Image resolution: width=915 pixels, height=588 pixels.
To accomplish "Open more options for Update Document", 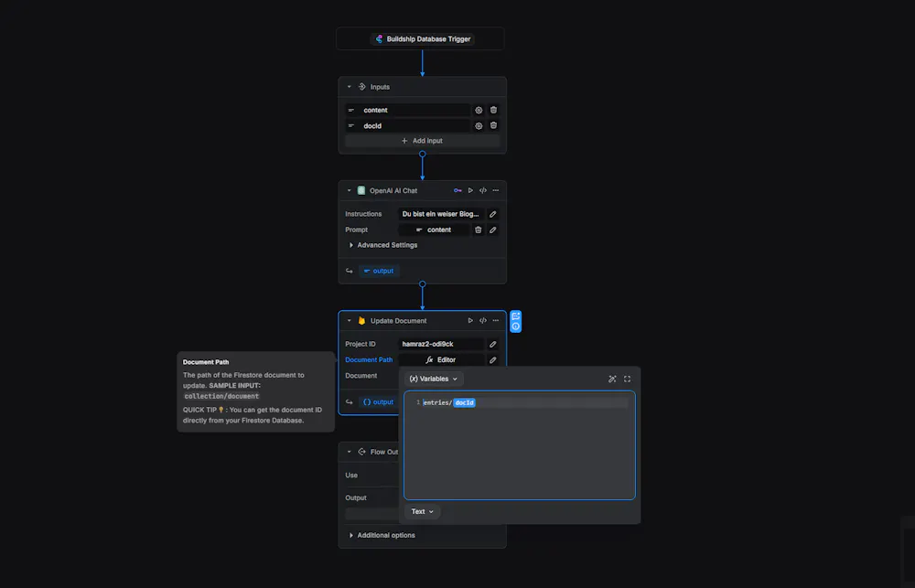I will tap(495, 320).
